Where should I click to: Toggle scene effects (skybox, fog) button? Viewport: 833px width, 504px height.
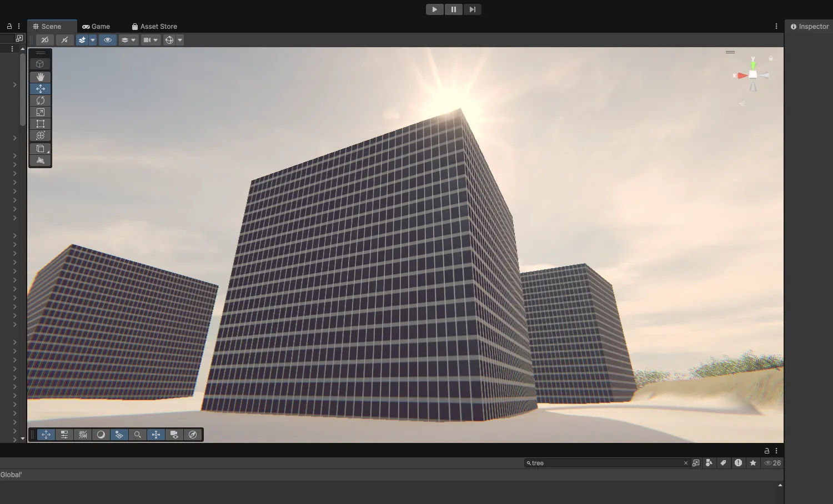click(82, 40)
